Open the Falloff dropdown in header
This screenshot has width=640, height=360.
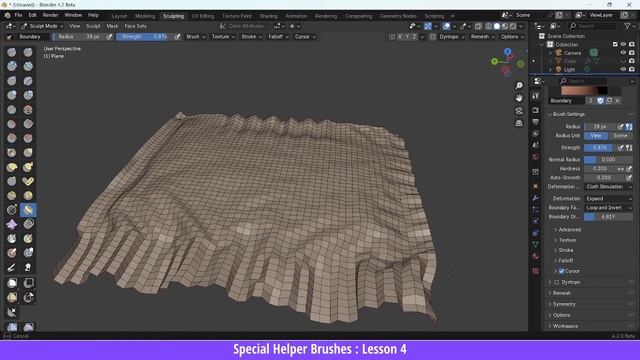pyautogui.click(x=278, y=37)
